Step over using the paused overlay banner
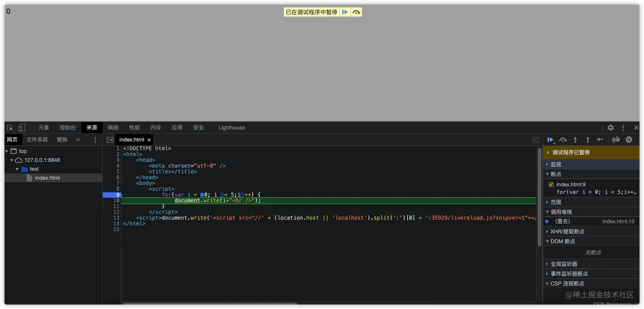 pos(356,12)
